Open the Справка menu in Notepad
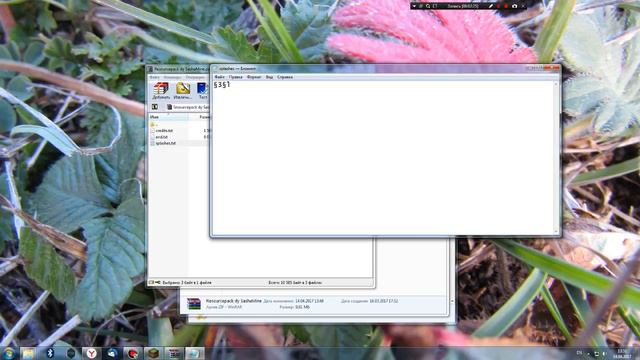The image size is (640, 360). (285, 77)
